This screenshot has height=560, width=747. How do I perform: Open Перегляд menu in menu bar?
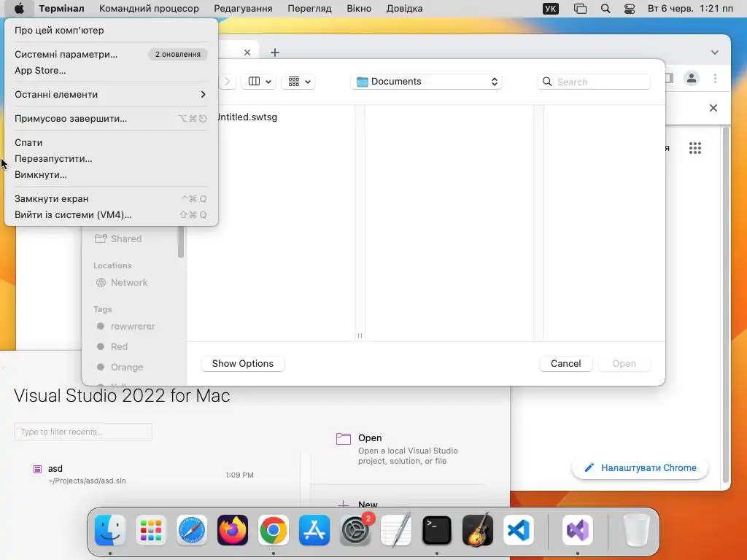pyautogui.click(x=309, y=9)
